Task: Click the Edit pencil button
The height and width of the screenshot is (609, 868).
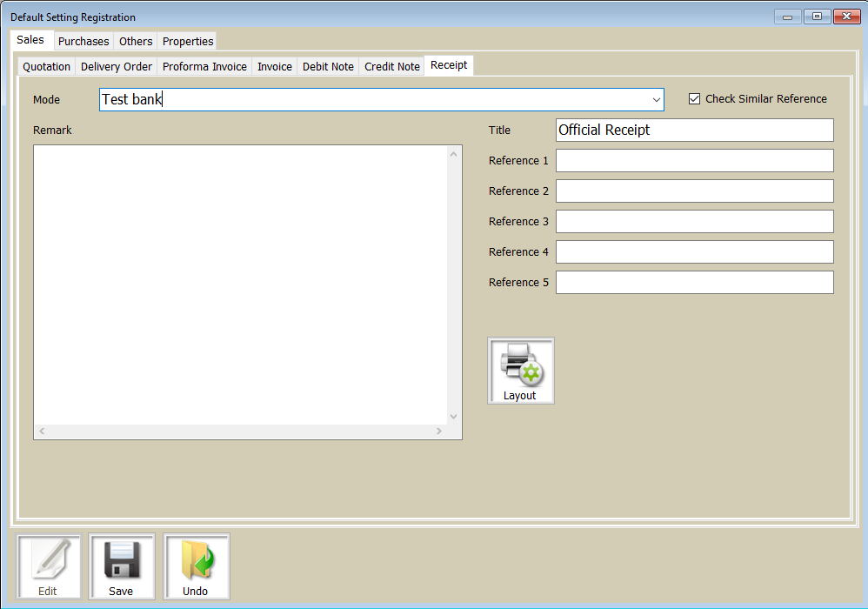Action: coord(49,566)
